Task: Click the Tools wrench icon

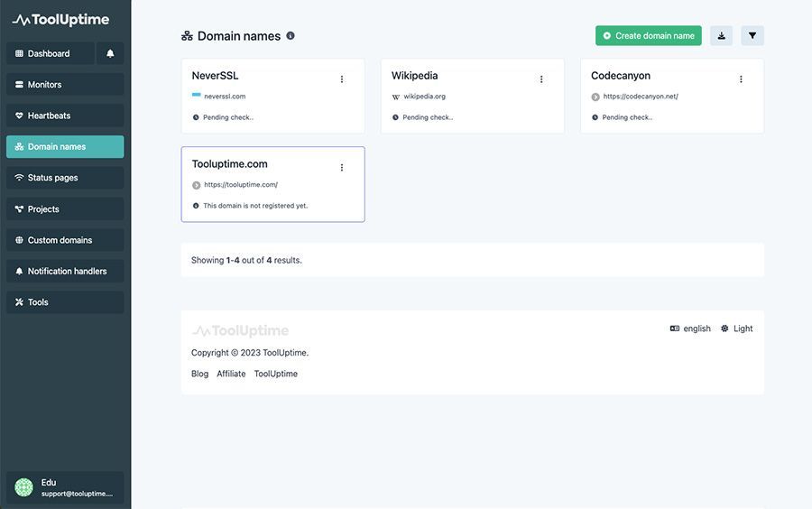Action: (x=19, y=302)
